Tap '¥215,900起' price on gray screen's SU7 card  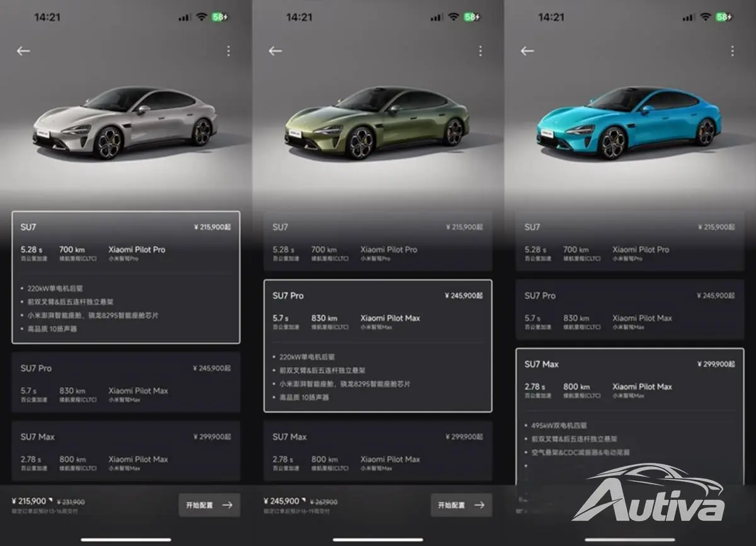click(212, 227)
